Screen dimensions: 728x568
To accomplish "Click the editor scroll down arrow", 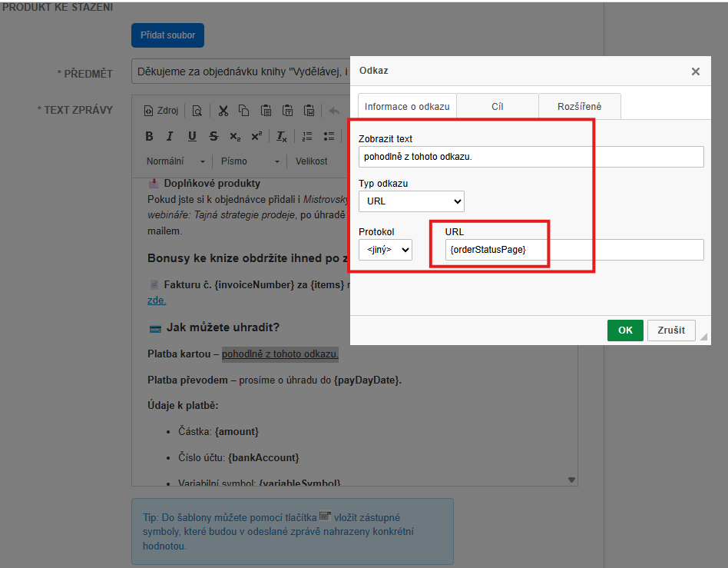I will [x=571, y=480].
